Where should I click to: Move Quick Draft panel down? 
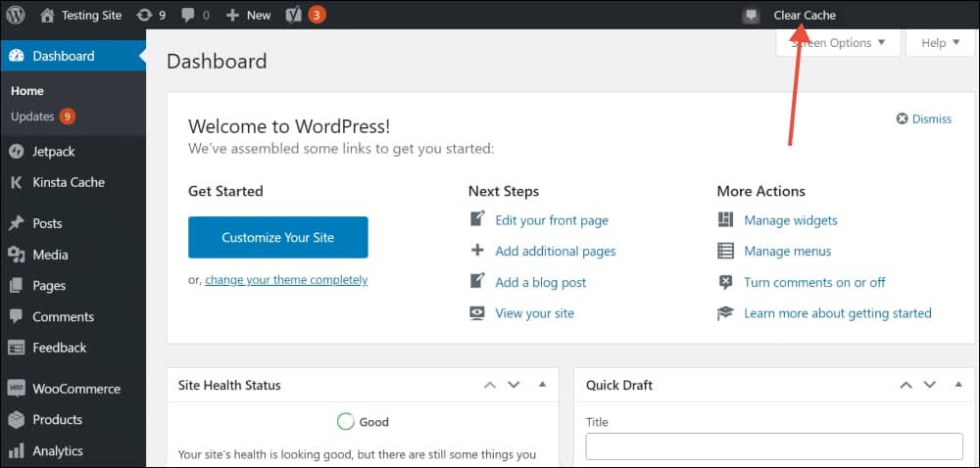coord(929,385)
